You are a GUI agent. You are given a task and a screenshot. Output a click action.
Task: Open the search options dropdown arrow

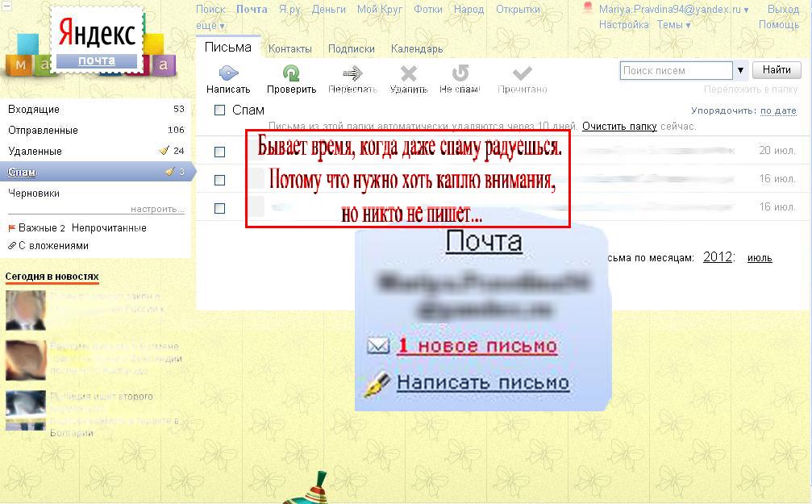coord(740,70)
